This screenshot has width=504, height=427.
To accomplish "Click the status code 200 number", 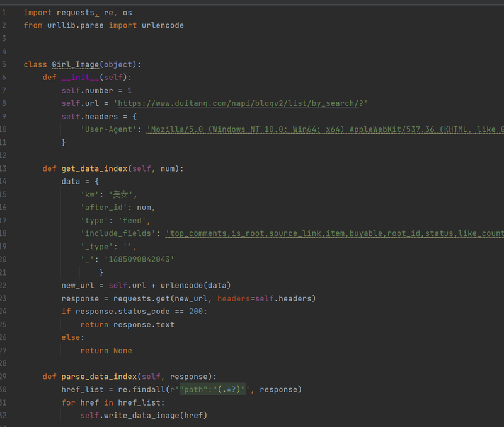I will click(196, 312).
